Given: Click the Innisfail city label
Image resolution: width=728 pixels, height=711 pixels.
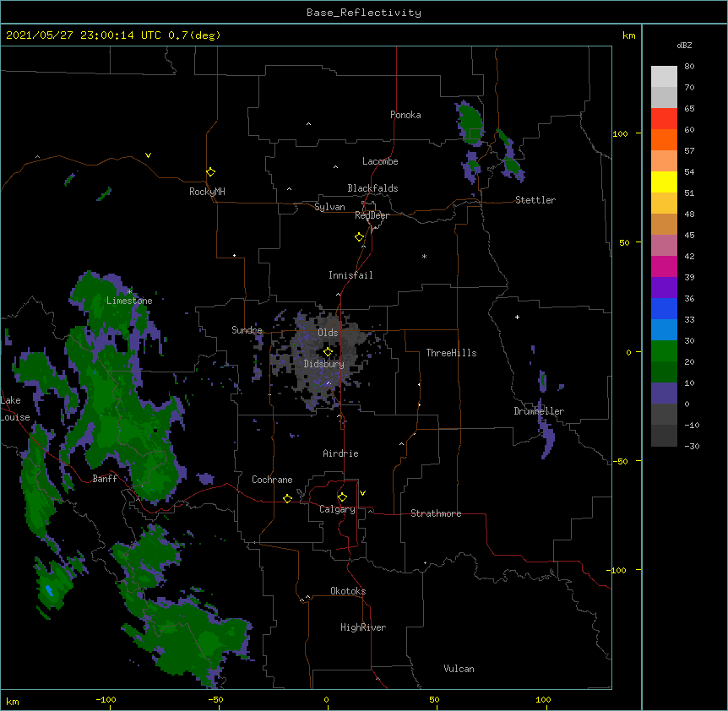Looking at the screenshot, I should [x=350, y=275].
